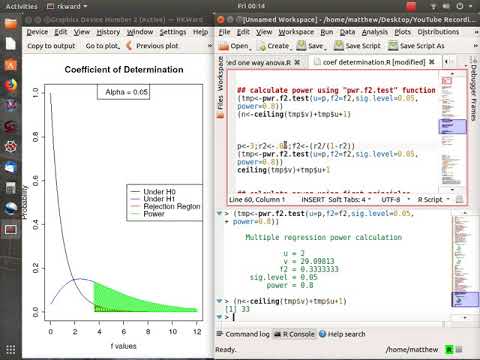Click the power icon in the top bar

(460, 6)
